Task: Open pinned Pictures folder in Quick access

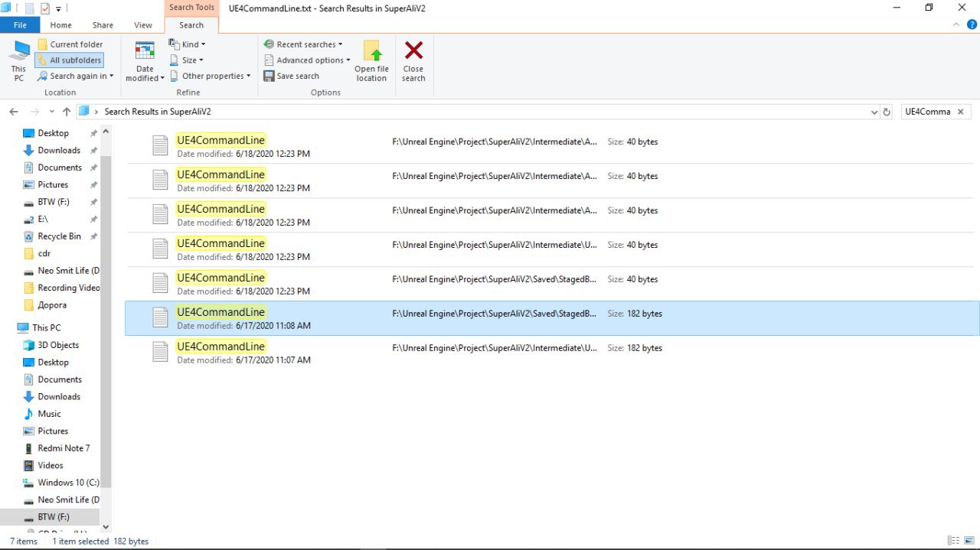Action: point(53,185)
